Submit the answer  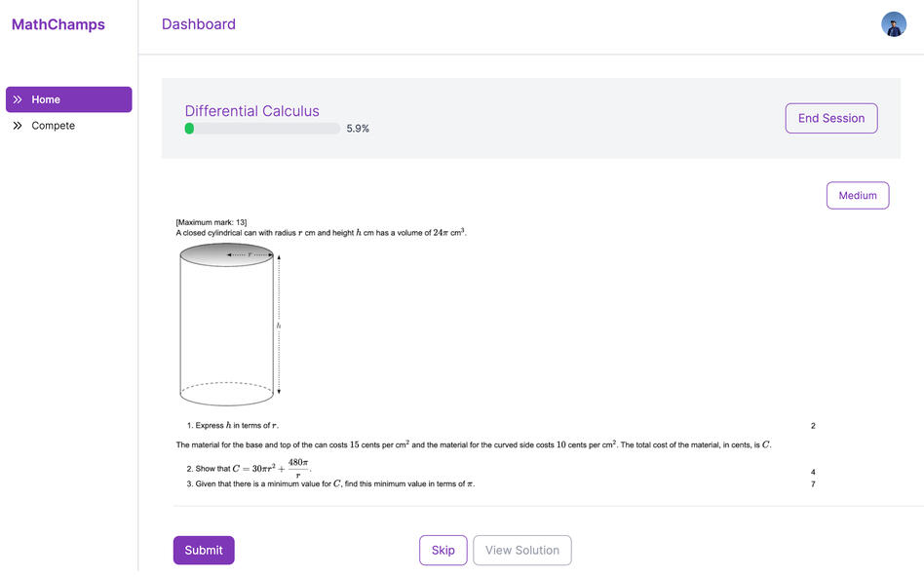pyautogui.click(x=204, y=550)
